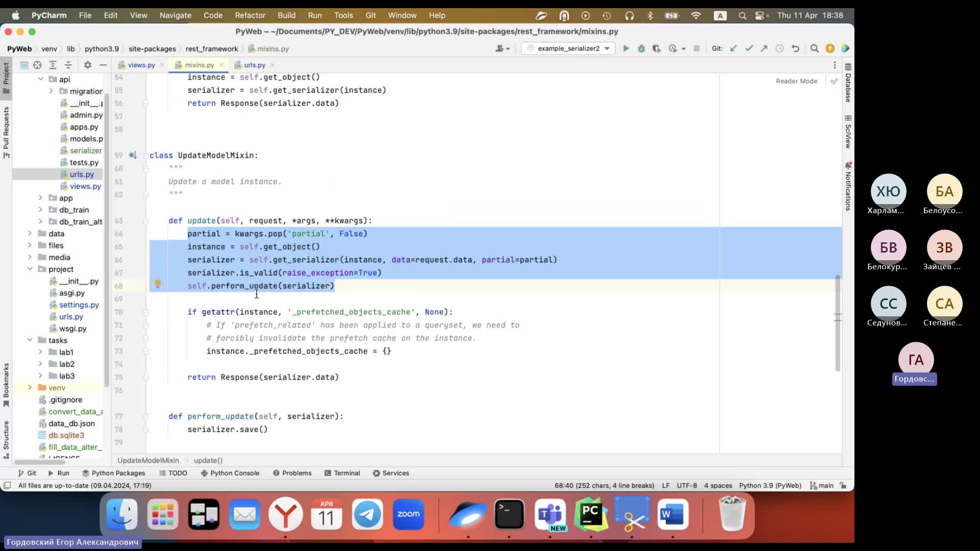Open the Pull Requests side panel
Screen dimensions: 980x551
[6, 133]
